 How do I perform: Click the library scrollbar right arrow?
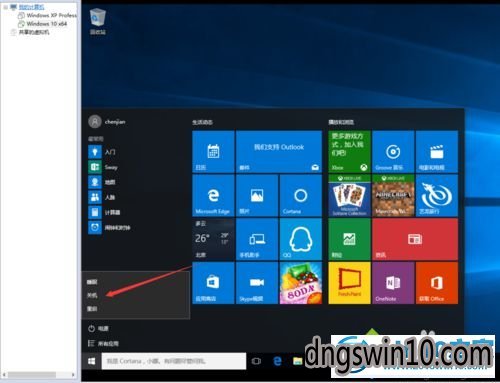73,375
